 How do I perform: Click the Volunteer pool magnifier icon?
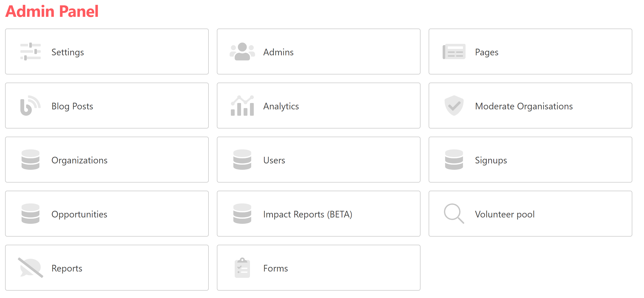(x=454, y=214)
